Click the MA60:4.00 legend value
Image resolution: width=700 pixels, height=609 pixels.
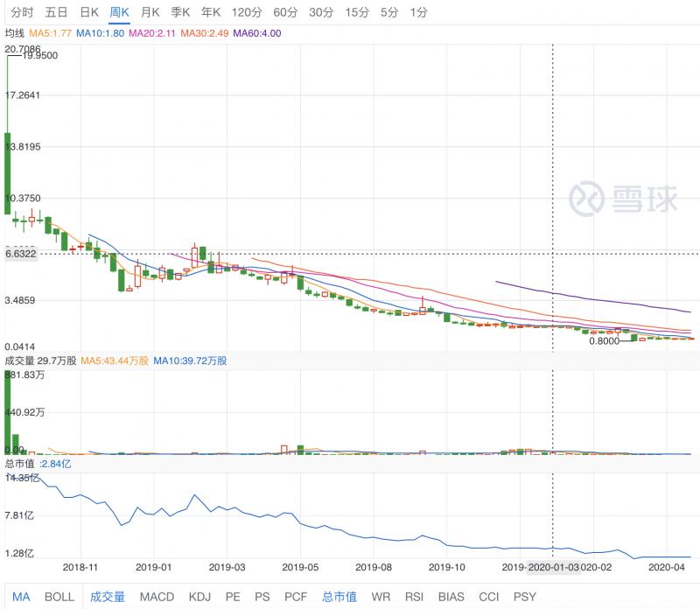(257, 33)
